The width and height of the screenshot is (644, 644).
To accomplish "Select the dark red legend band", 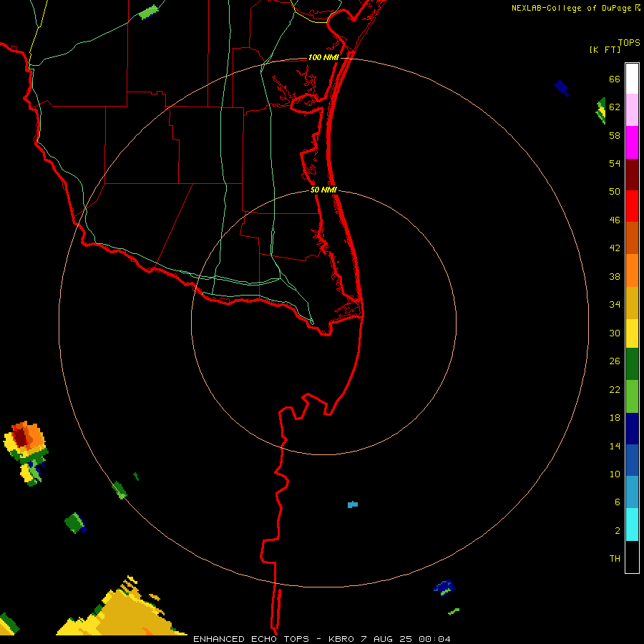I will 632,175.
